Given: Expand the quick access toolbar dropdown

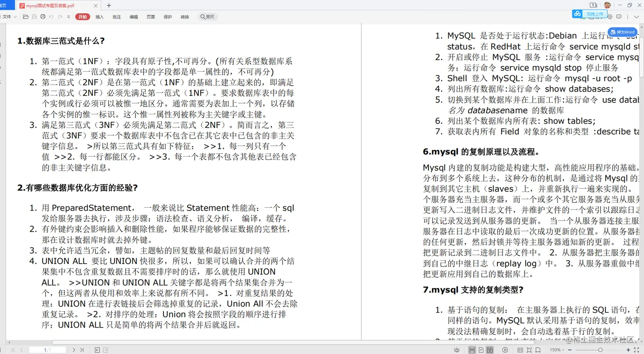Looking at the screenshot, I should (x=68, y=17).
